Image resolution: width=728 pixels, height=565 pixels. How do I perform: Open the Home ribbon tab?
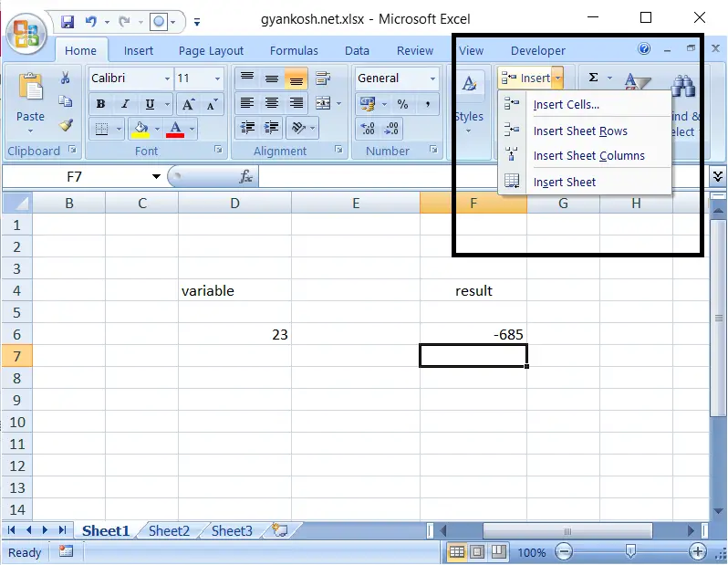point(81,50)
